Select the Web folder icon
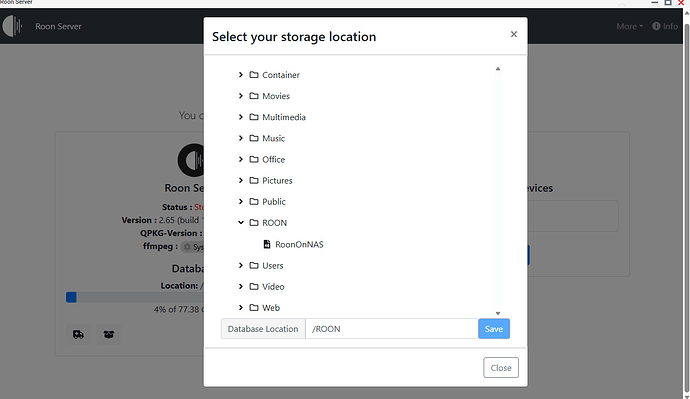690x399 pixels. tap(254, 307)
